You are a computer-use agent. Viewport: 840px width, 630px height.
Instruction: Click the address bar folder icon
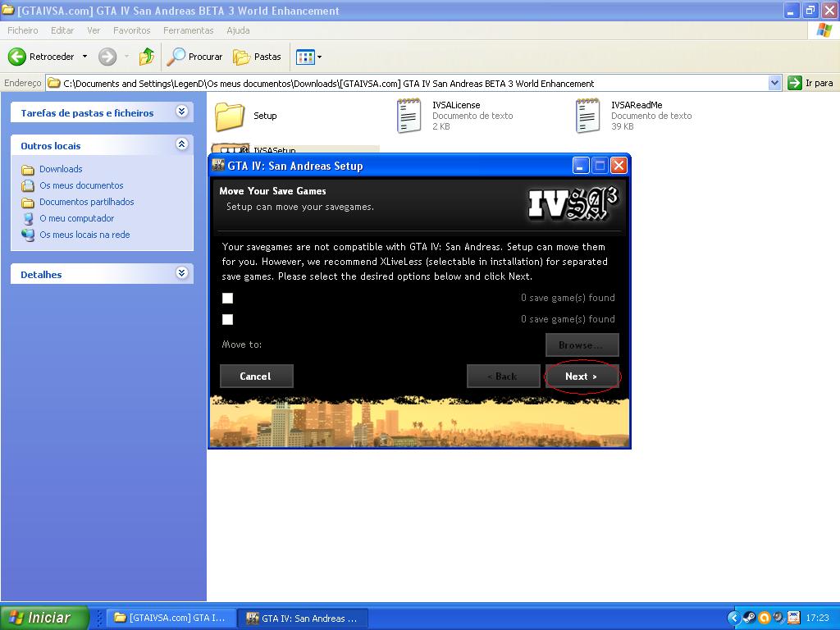point(53,83)
